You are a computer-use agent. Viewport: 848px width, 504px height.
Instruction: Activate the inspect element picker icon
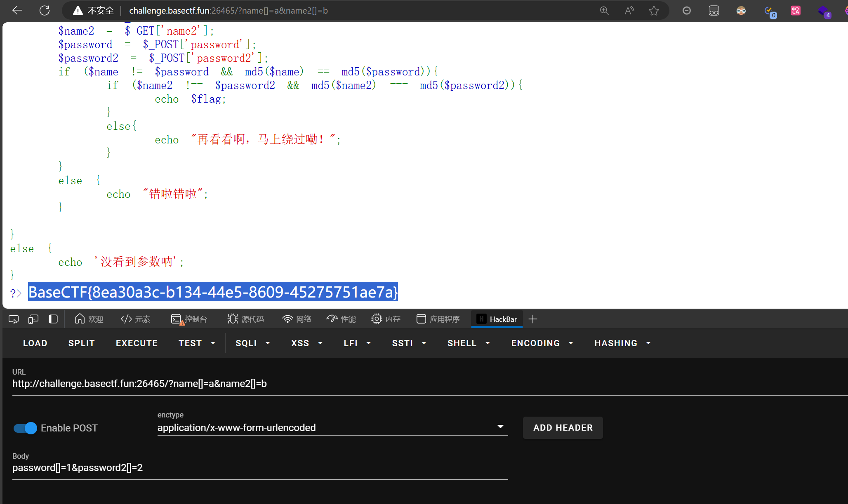(x=14, y=319)
